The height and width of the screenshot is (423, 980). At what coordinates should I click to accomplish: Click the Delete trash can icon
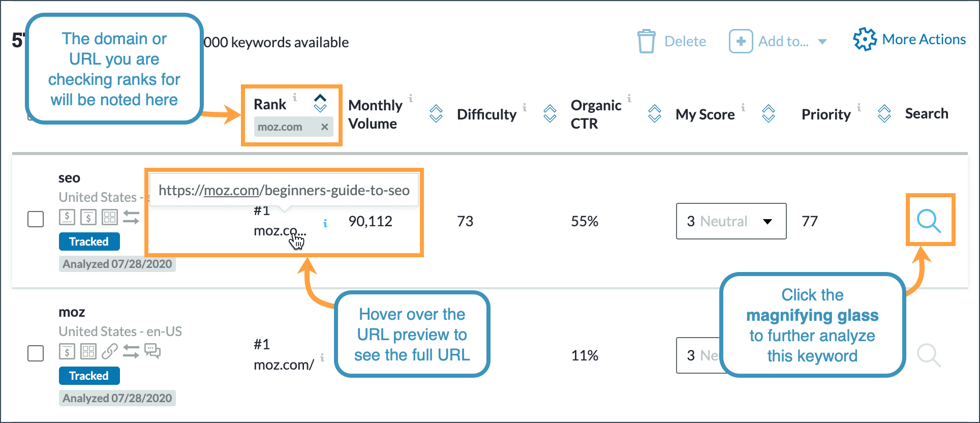(x=647, y=41)
